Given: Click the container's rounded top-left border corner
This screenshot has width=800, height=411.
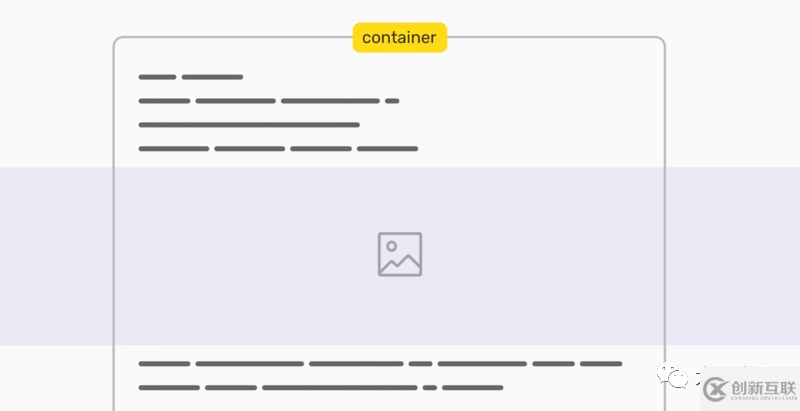Looking at the screenshot, I should pos(117,41).
